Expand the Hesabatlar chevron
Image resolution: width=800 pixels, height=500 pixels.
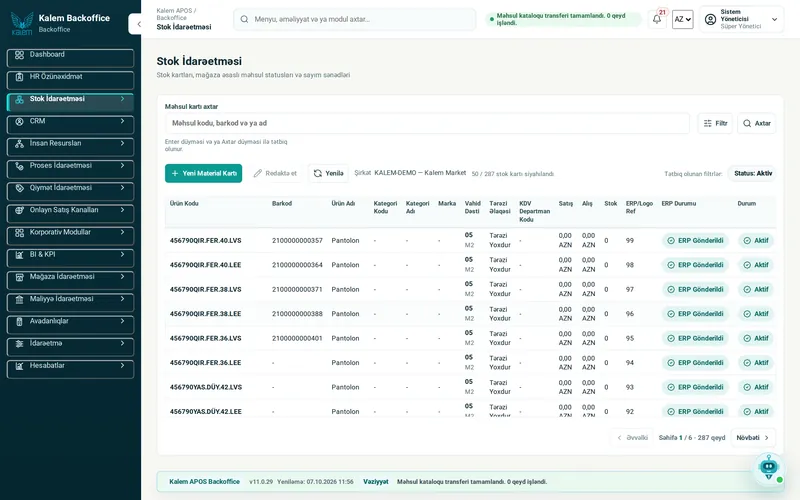(122, 366)
